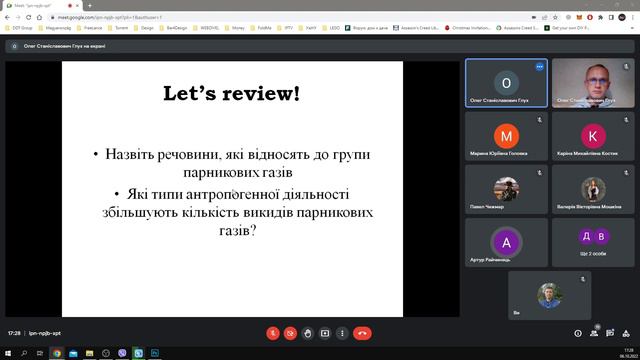The width and height of the screenshot is (640, 360).
Task: Open the Torrent bookmark folder
Action: [x=118, y=28]
